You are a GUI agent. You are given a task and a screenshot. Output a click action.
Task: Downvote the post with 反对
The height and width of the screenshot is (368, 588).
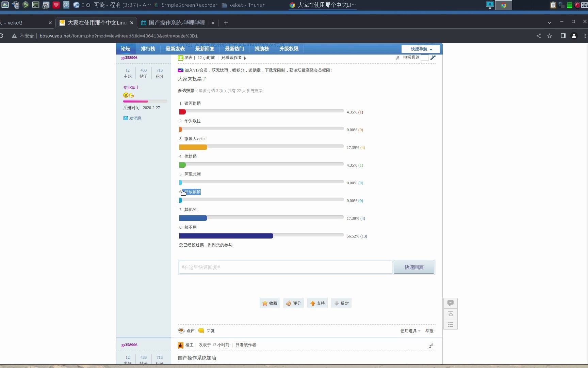pyautogui.click(x=341, y=303)
